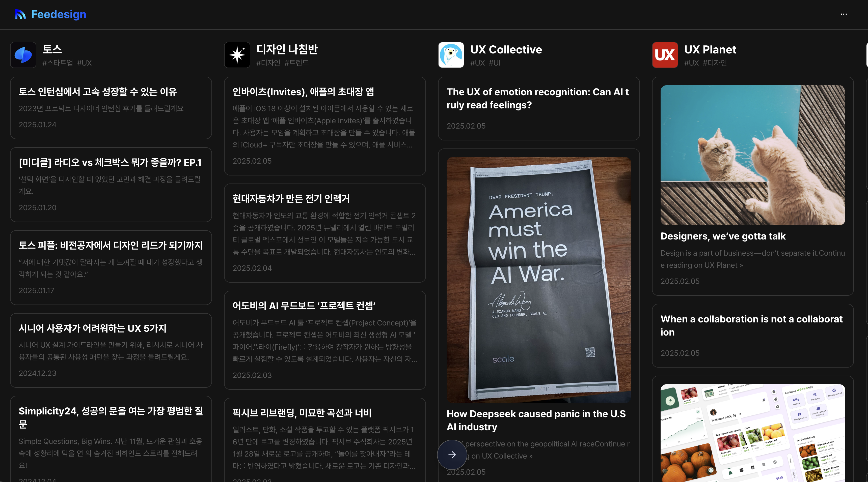
Task: Open article 토스 인턴십에서 고속 성장할 수 있는 이유
Action: coord(98,92)
